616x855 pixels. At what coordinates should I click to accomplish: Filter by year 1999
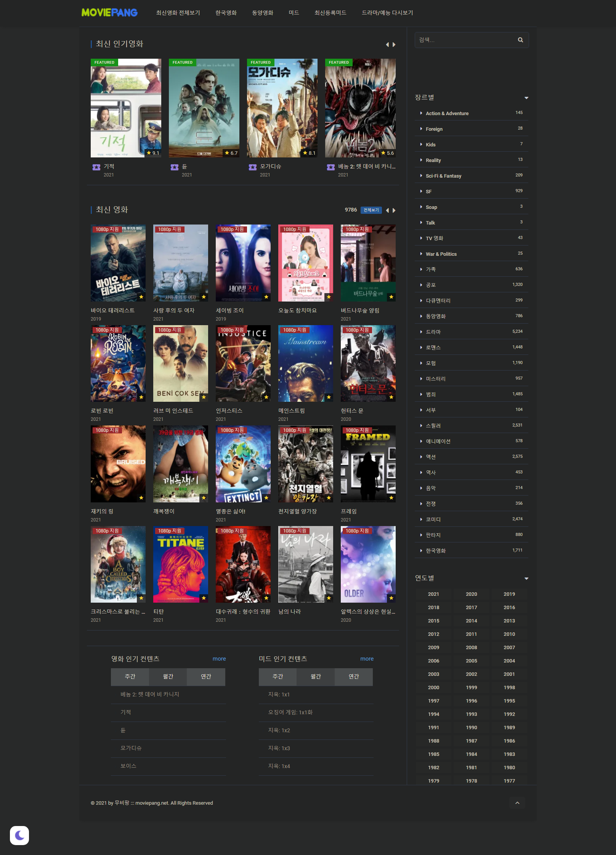[472, 688]
